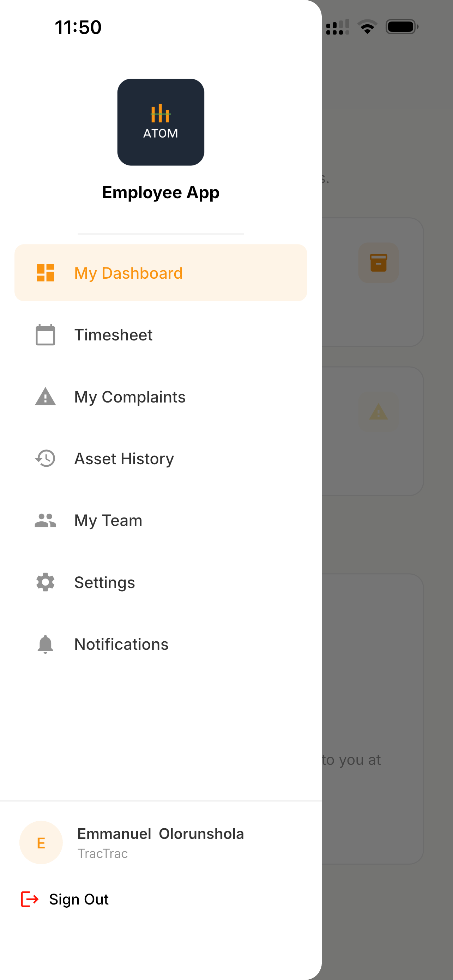The image size is (453, 980).
Task: Tap the My Complaints warning triangle icon
Action: pyautogui.click(x=45, y=397)
